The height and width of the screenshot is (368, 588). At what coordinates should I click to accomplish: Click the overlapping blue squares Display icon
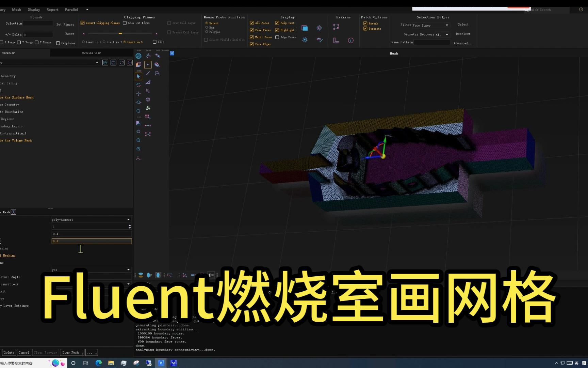click(305, 28)
